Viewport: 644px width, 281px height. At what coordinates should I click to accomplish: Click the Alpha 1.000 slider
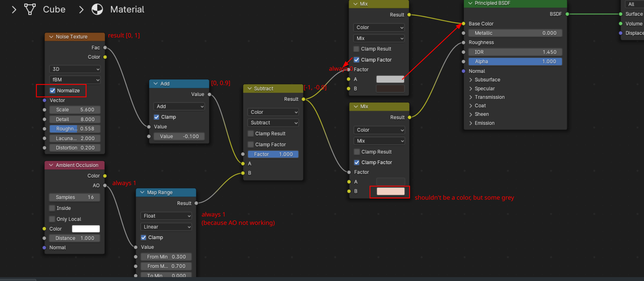click(515, 61)
